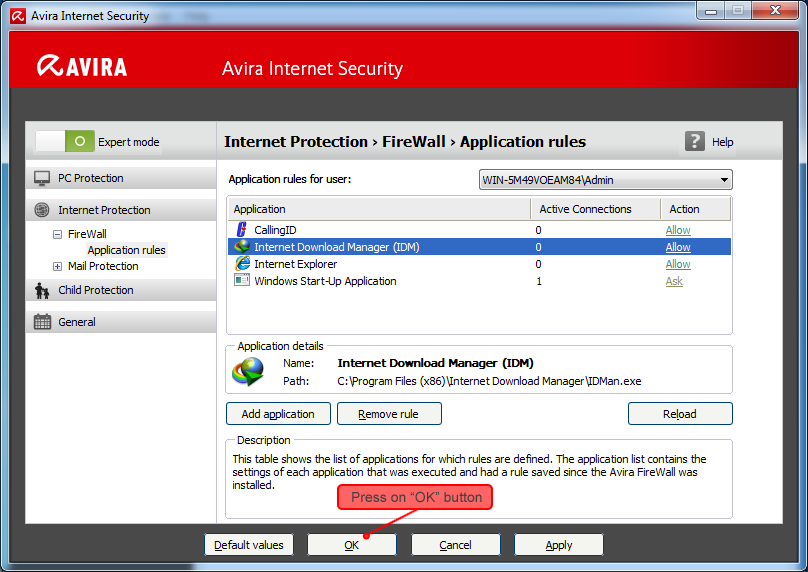Click the Apply button
The height and width of the screenshot is (572, 808).
pyautogui.click(x=559, y=545)
